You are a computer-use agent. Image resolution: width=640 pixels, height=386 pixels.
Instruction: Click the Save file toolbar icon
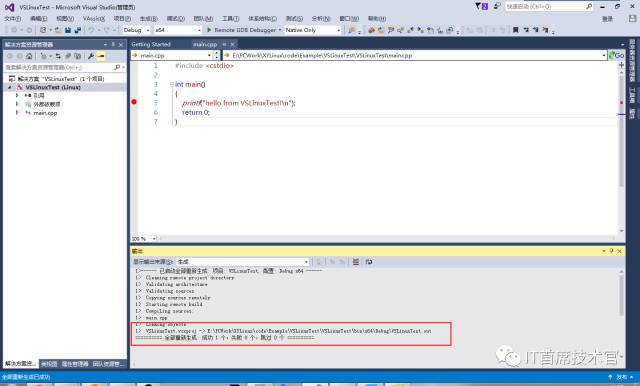pos(68,30)
